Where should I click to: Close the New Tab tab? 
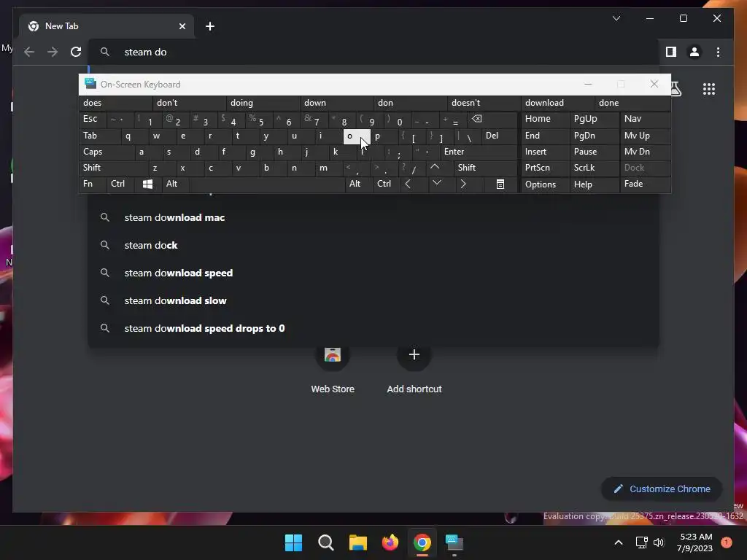(x=182, y=26)
